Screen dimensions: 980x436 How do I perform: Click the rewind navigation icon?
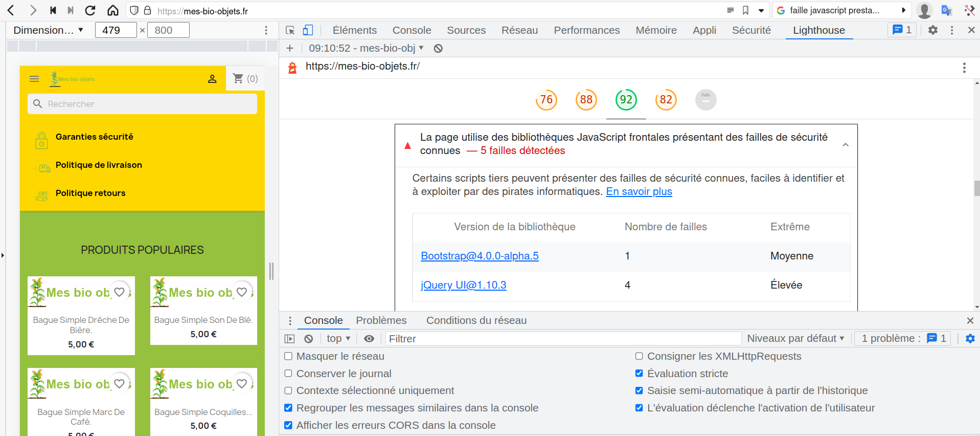click(53, 10)
